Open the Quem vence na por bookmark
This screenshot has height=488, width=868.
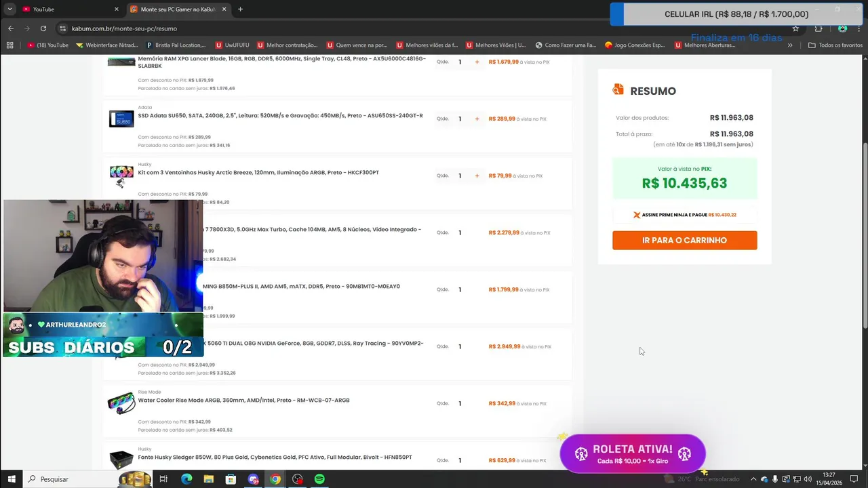[357, 45]
